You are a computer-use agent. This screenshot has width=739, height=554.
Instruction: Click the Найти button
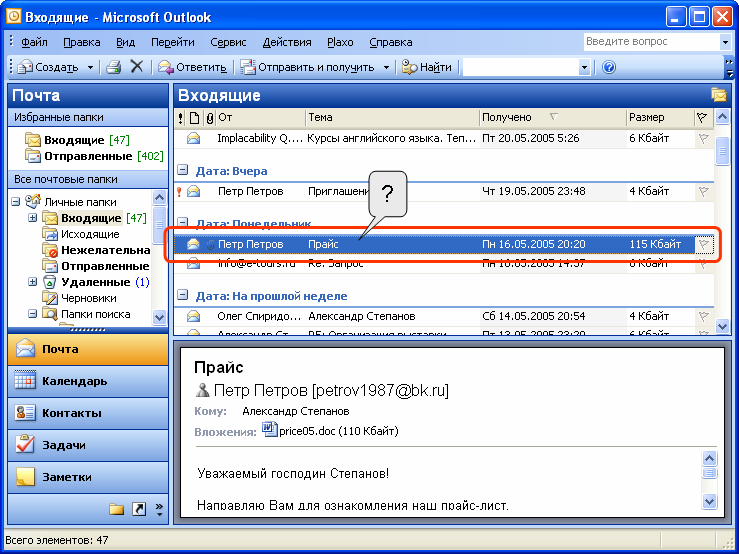click(x=427, y=67)
